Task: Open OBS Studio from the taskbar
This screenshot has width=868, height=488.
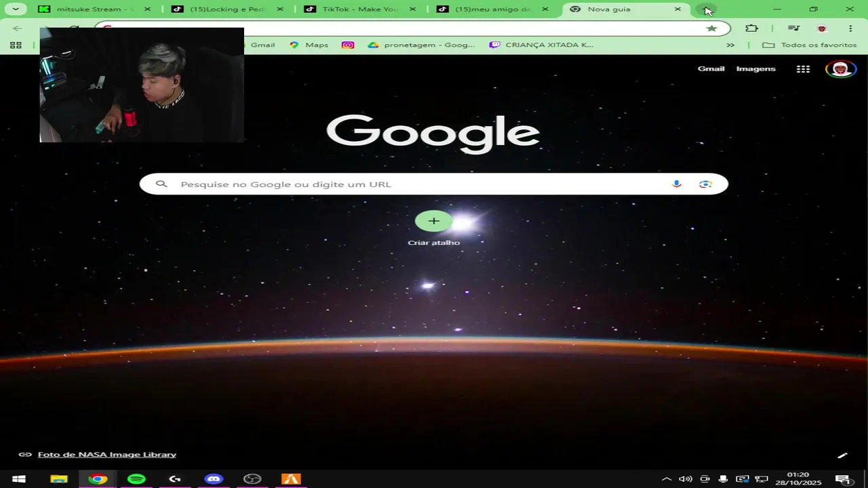Action: click(x=252, y=479)
